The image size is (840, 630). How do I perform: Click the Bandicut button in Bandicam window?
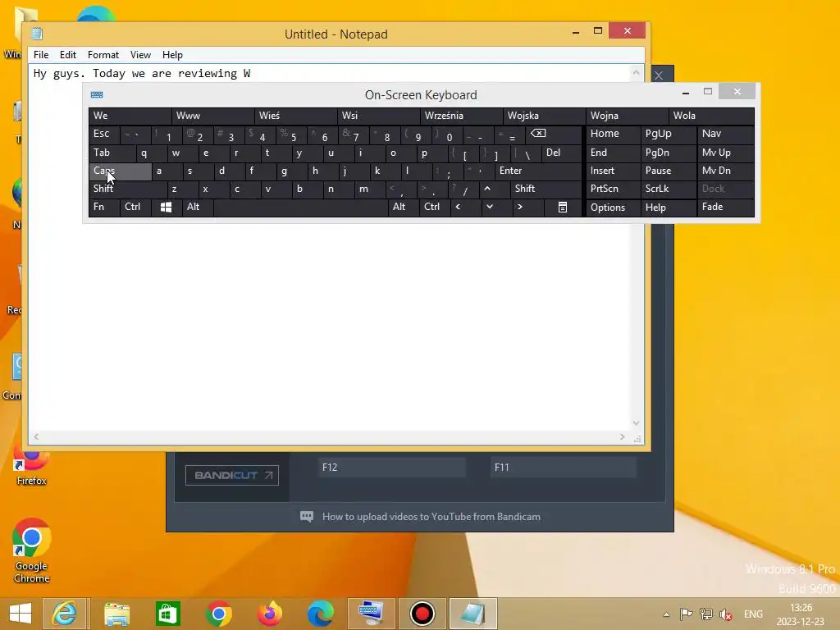coord(232,475)
